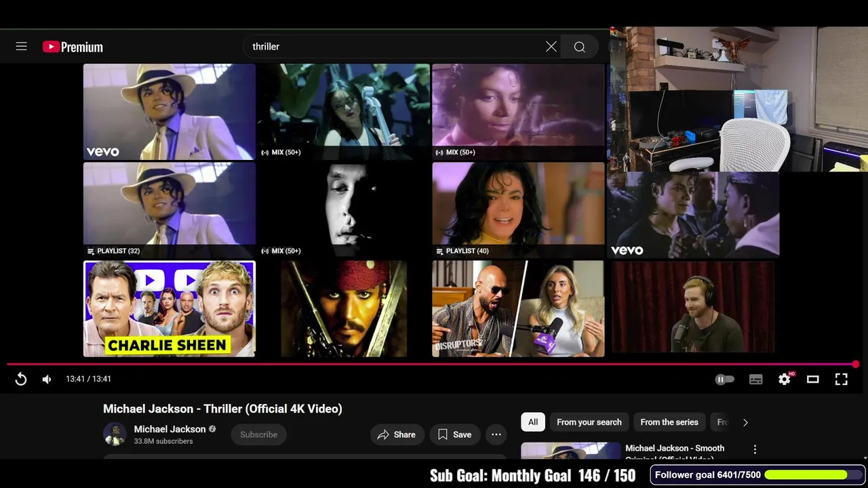Select the All filter chip
Screen dimensions: 868x488
(533, 422)
